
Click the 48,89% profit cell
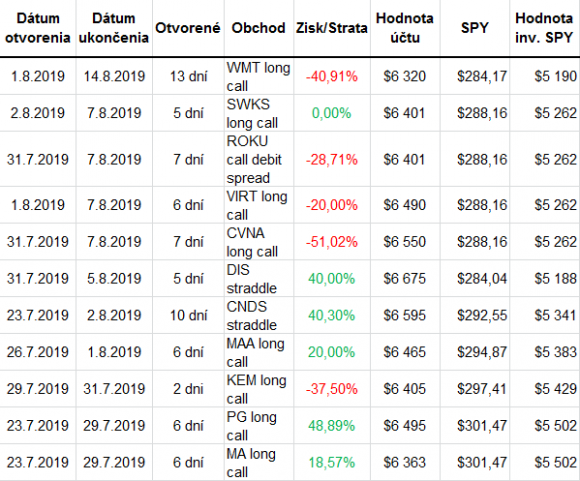tap(331, 426)
